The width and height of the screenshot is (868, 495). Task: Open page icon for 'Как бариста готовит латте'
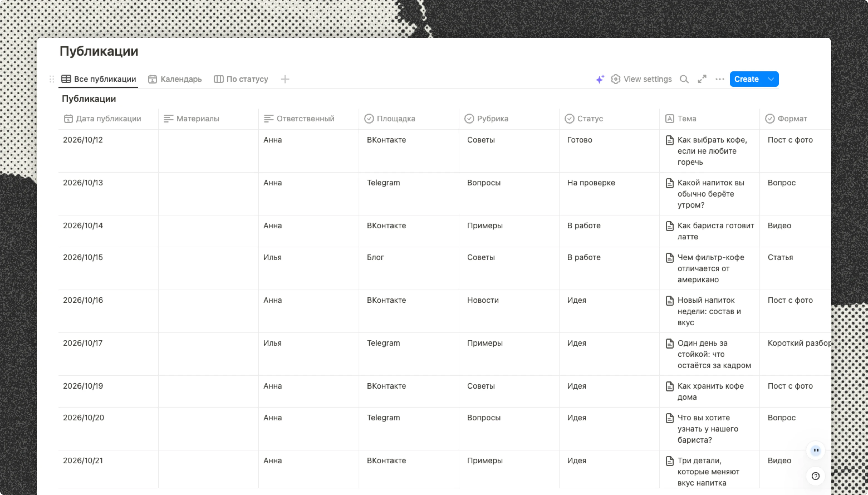[x=670, y=226]
